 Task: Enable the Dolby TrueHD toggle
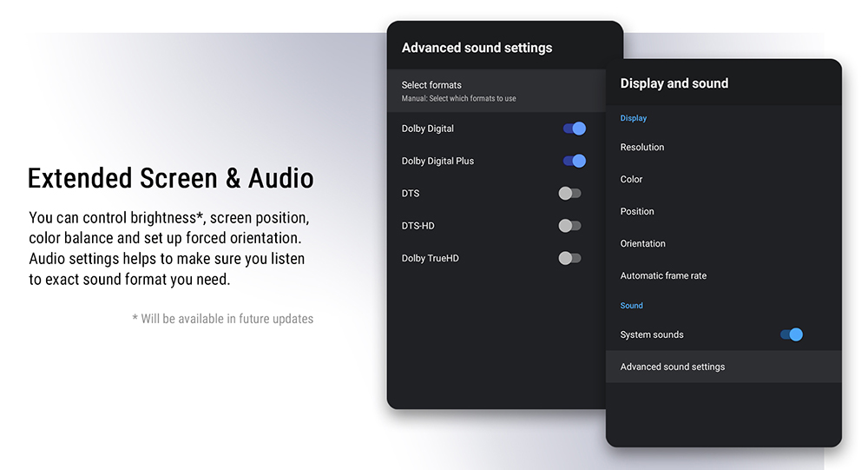569,258
